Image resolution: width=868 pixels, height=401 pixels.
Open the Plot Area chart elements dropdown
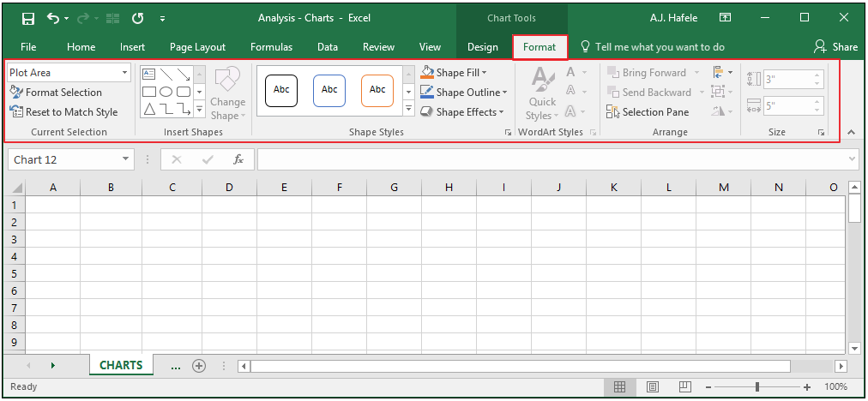[x=124, y=73]
